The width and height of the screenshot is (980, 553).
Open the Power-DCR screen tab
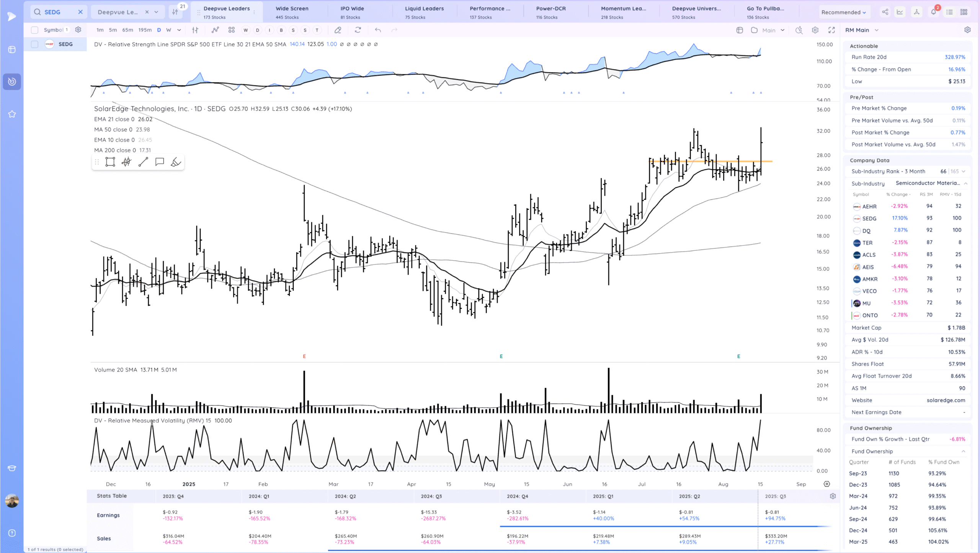click(x=550, y=12)
